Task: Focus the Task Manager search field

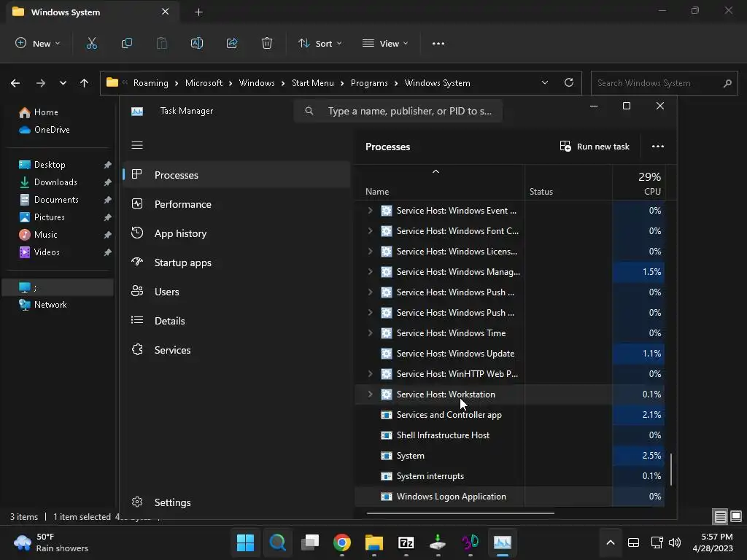Action: [x=398, y=111]
